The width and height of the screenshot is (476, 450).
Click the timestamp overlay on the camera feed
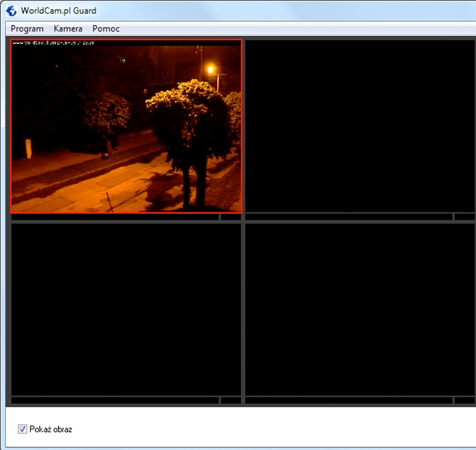[54, 43]
